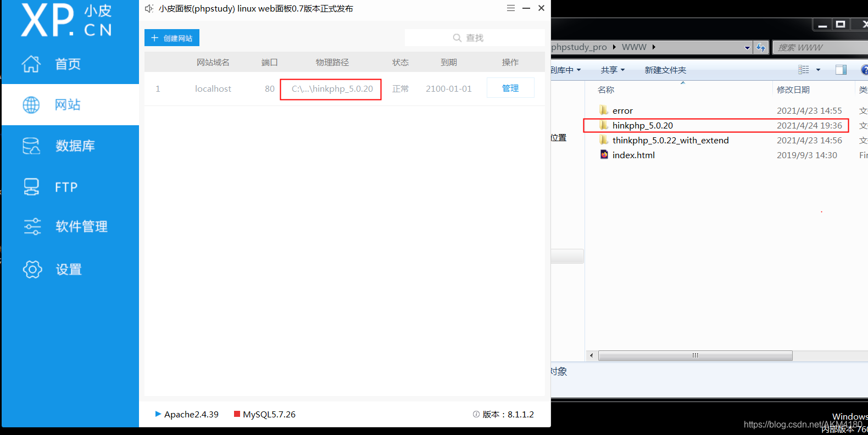
Task: Click phpstudy_pro breadcrumb in address bar
Action: 579,47
